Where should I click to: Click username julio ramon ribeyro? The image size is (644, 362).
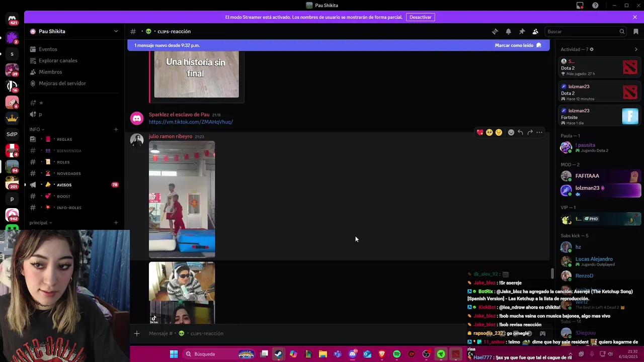pos(170,136)
